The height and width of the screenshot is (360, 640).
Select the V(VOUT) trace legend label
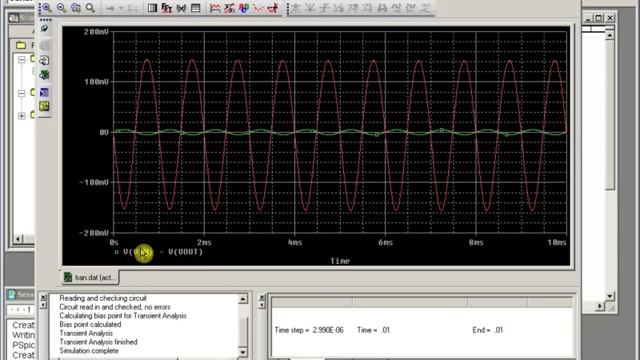click(185, 252)
